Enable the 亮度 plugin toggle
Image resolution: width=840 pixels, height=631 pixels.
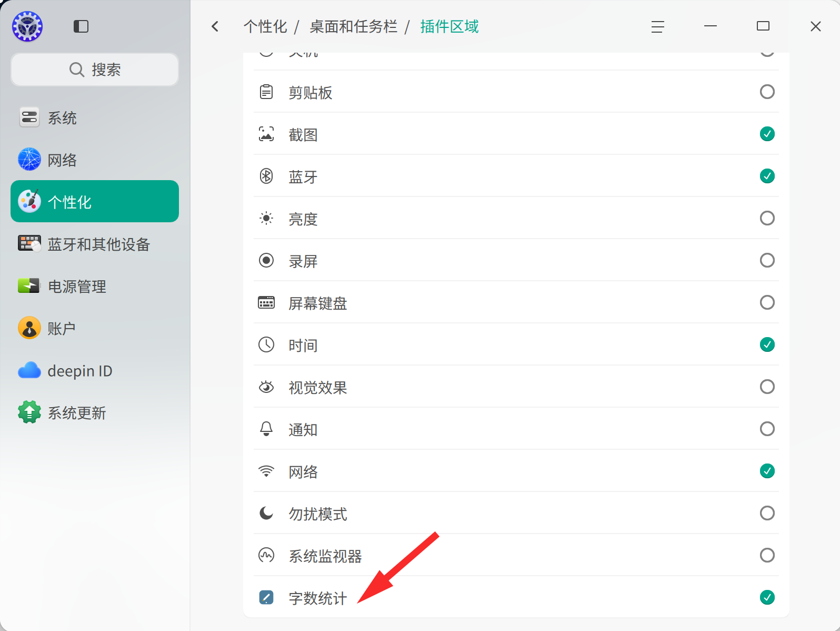[767, 218]
